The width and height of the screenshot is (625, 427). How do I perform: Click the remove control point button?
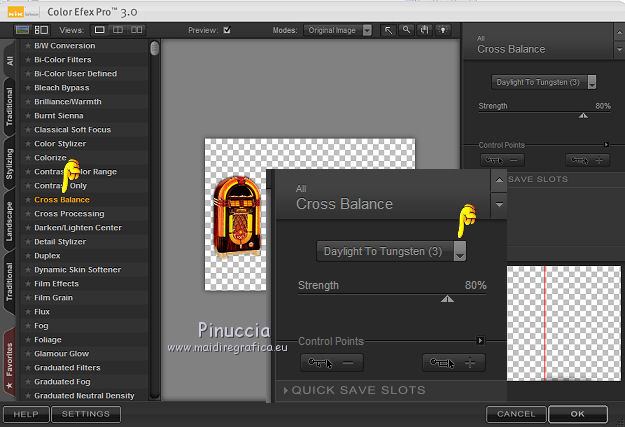click(x=331, y=362)
